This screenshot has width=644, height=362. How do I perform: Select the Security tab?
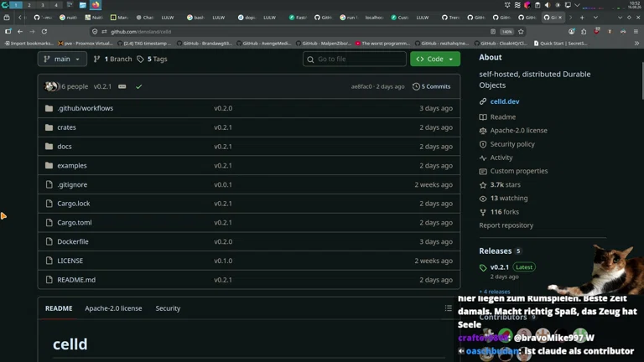(168, 308)
